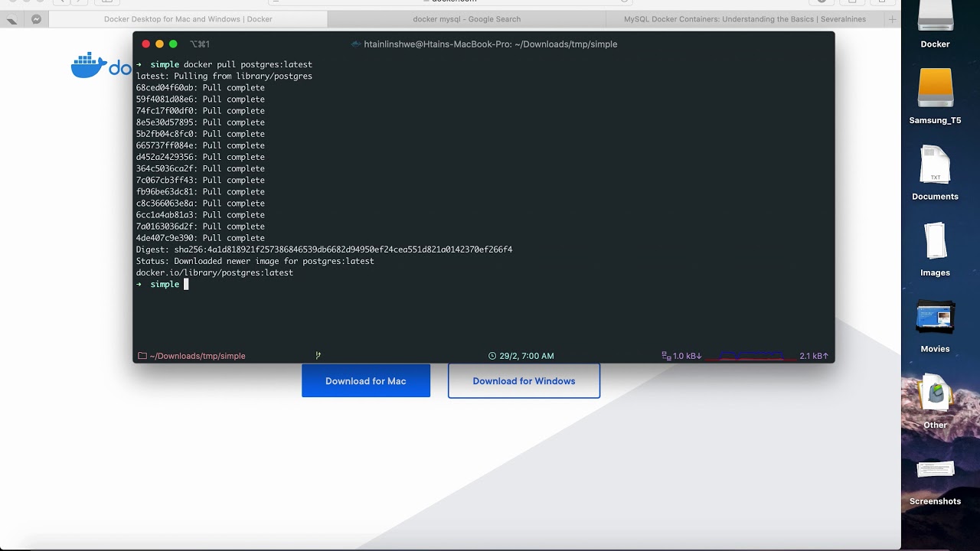
Task: Click the 74fc17f00df0 Pull complete line
Action: pyautogui.click(x=201, y=110)
